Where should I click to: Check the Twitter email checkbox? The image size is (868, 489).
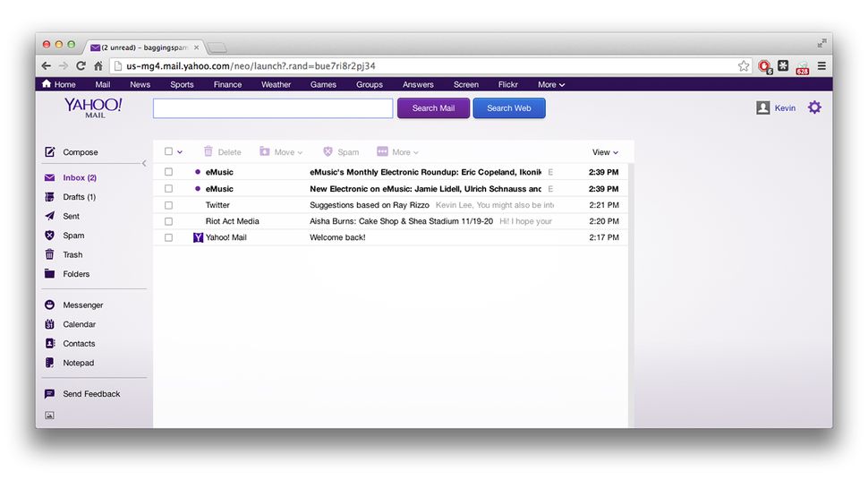click(x=168, y=205)
